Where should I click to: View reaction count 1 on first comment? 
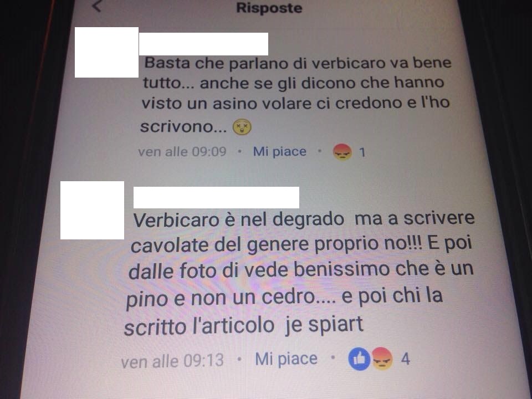point(362,152)
